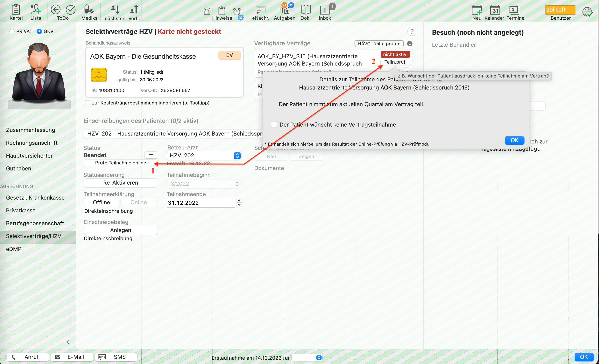Go to nächster patient

[115, 10]
